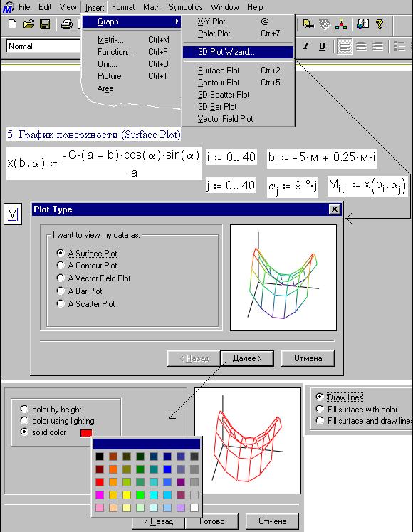Viewport: 413px width, 532px height.
Task: Select the A Contour Plot radio option
Action: coord(87,266)
